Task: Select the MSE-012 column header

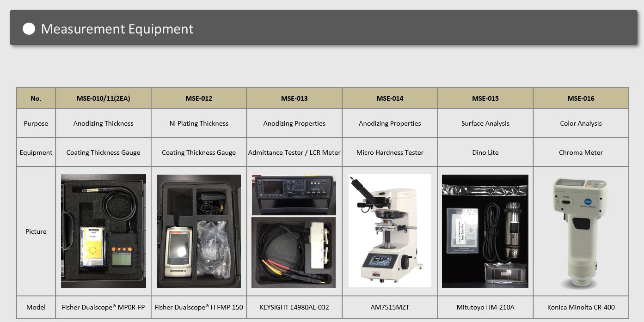Action: point(199,98)
